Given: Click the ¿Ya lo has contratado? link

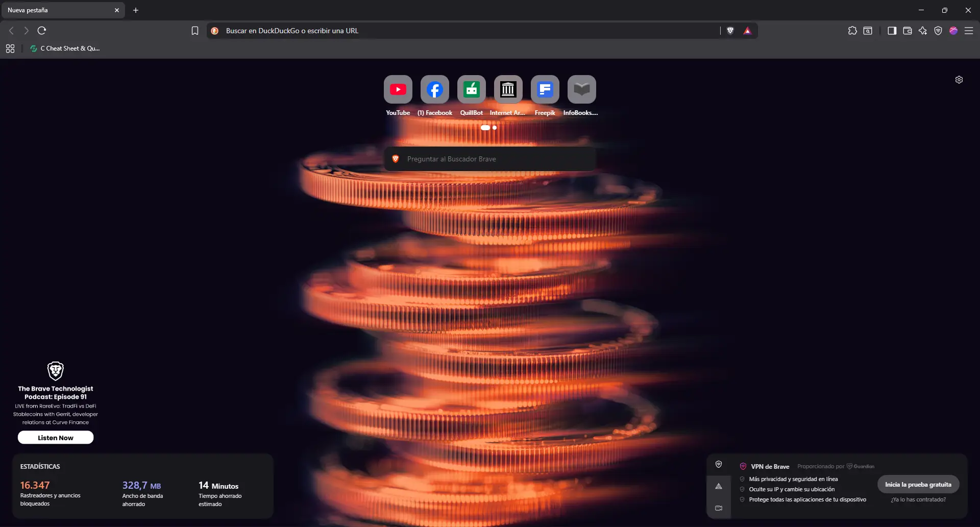Looking at the screenshot, I should point(918,499).
